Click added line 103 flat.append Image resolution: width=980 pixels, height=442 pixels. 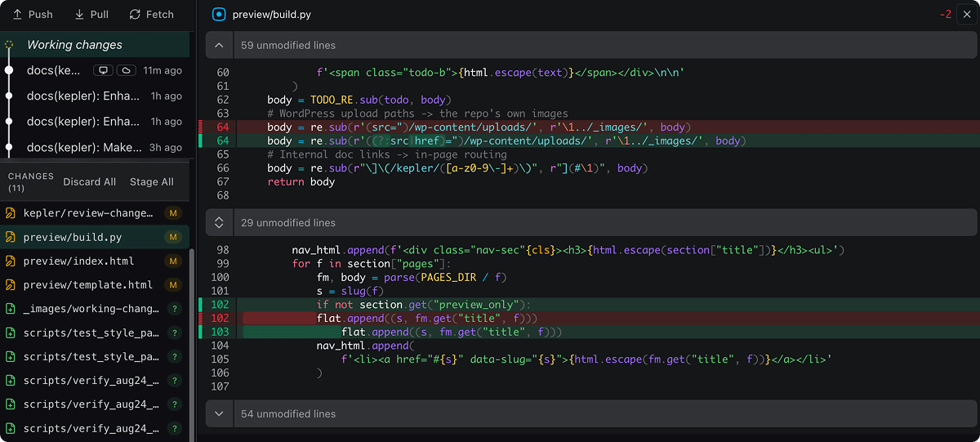(x=588, y=333)
